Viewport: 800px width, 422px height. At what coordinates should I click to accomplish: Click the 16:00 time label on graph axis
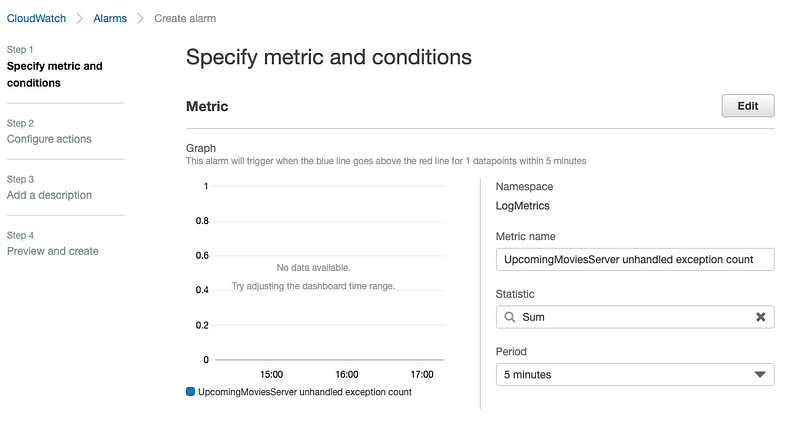[x=347, y=375]
